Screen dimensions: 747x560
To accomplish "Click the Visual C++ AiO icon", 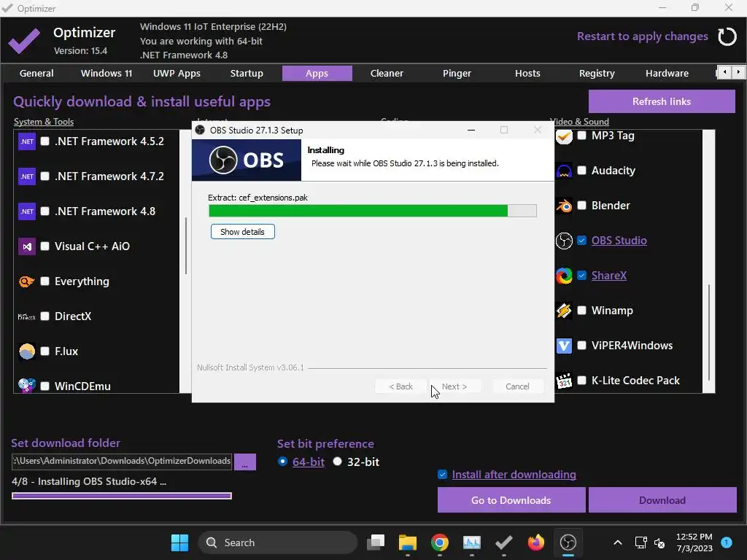I will click(27, 246).
